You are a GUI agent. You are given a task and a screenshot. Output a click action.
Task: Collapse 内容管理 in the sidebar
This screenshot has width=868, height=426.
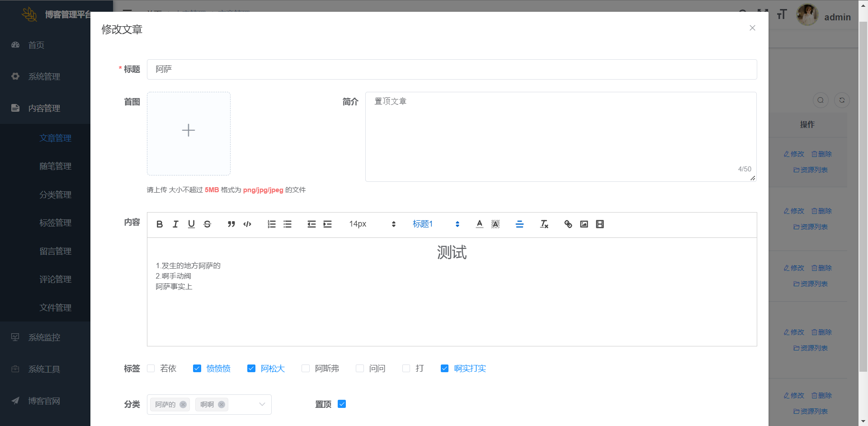pos(45,108)
